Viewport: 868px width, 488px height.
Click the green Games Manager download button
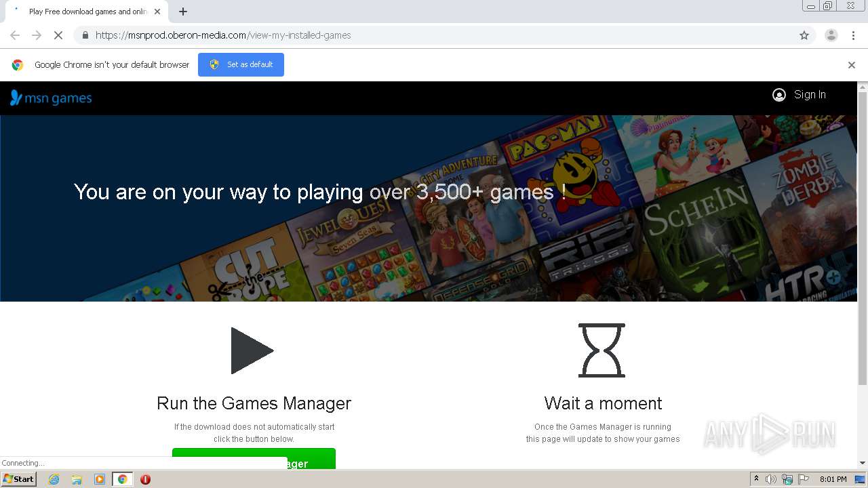point(254,458)
